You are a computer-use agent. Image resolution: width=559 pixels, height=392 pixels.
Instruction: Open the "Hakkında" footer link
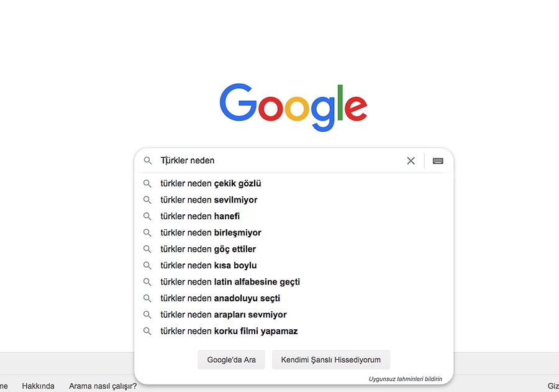click(38, 386)
